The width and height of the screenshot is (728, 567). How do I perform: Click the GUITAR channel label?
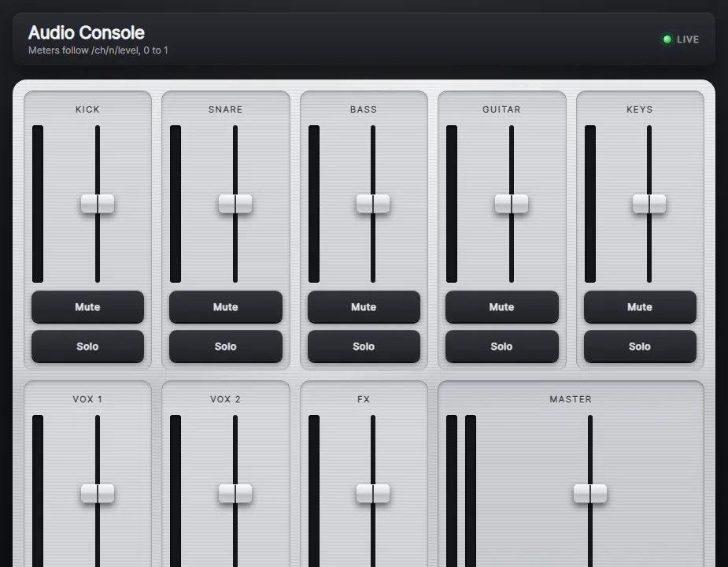click(x=502, y=109)
